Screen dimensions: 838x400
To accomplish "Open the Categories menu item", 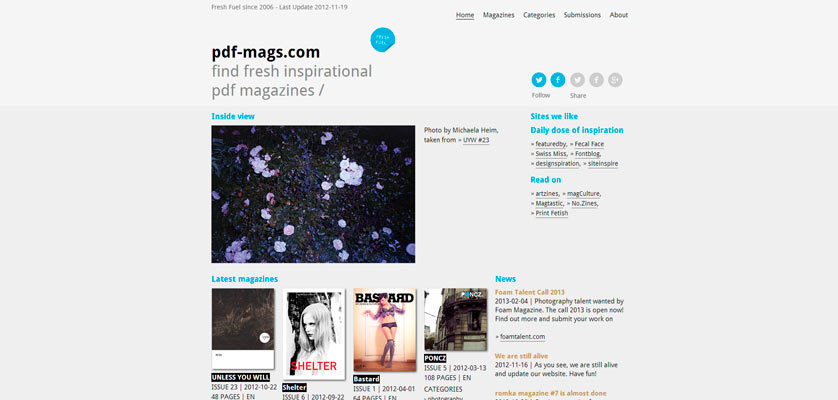I will [x=539, y=15].
